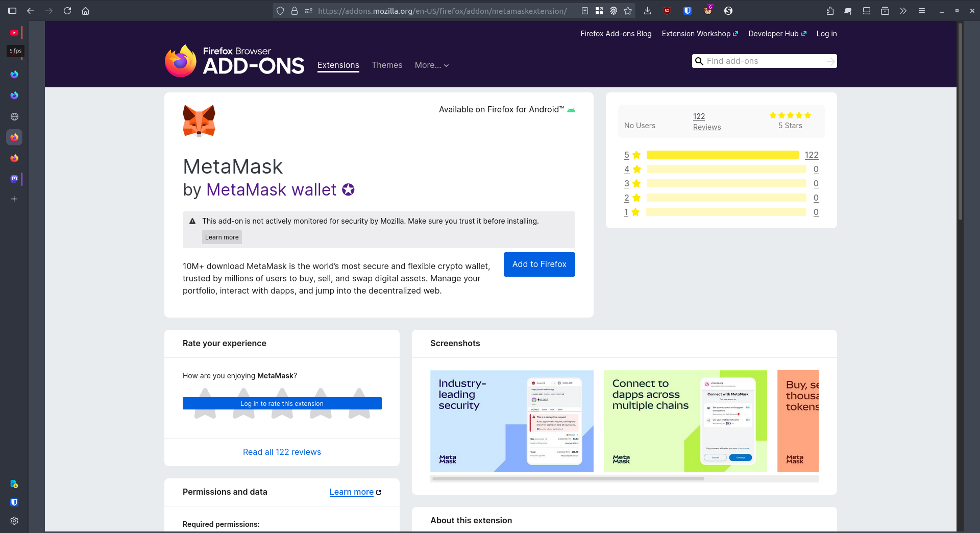Click the 2 star rating row label

(x=632, y=198)
